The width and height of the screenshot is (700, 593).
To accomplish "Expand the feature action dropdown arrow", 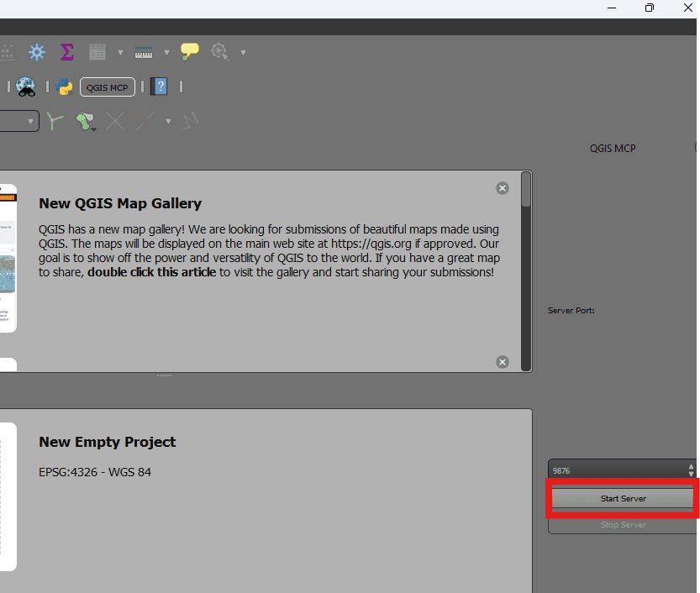I will point(244,52).
